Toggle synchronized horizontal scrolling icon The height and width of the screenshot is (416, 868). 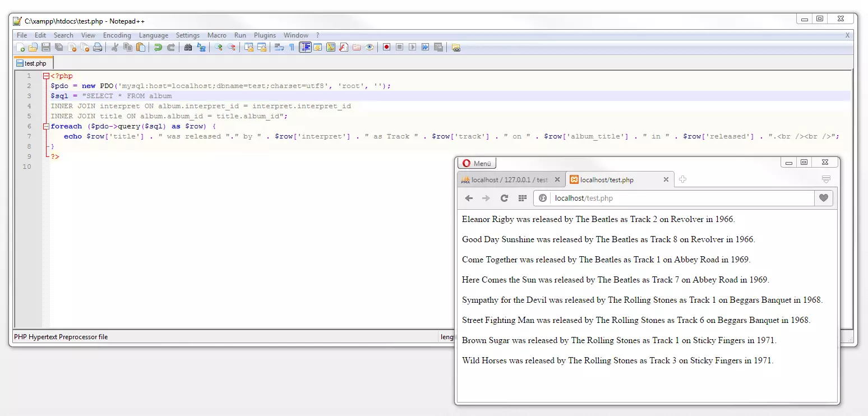[261, 48]
